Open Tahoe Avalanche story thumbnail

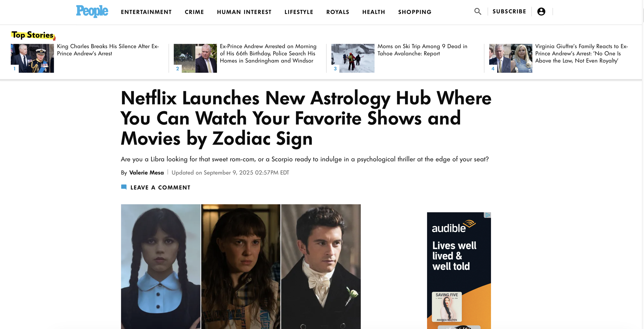click(x=353, y=58)
